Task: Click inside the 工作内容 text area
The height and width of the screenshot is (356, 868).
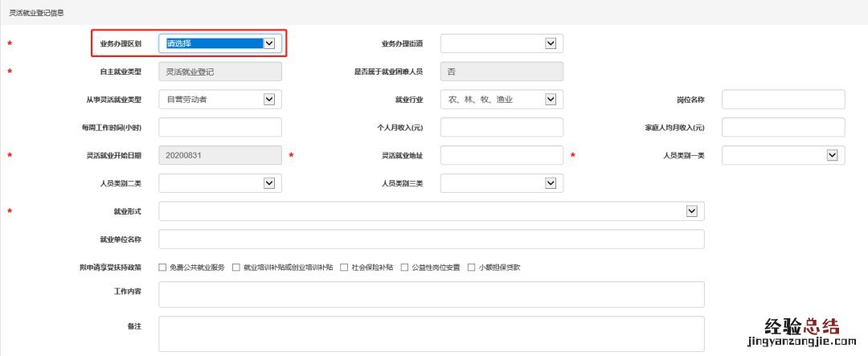Action: coord(432,294)
